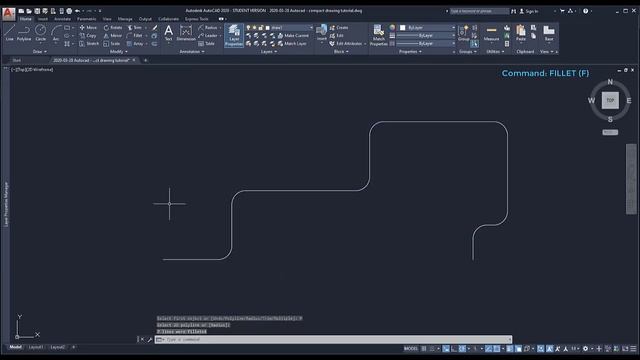Select the Dimension tool
This screenshot has width=640, height=360.
point(186,33)
